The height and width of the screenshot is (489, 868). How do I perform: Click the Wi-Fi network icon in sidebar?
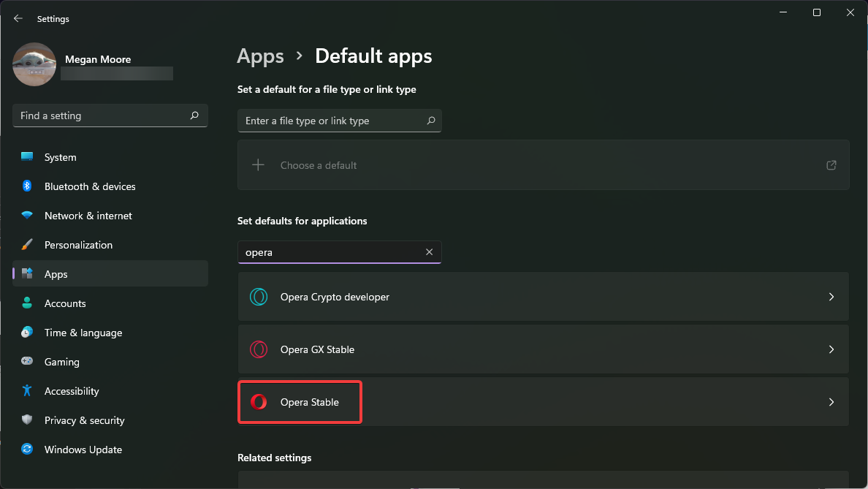pos(26,216)
